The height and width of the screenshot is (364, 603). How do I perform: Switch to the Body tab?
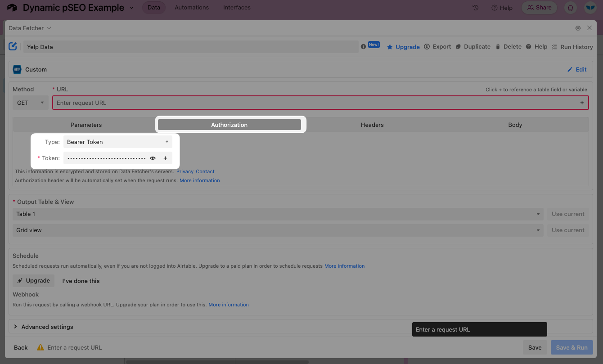tap(515, 125)
